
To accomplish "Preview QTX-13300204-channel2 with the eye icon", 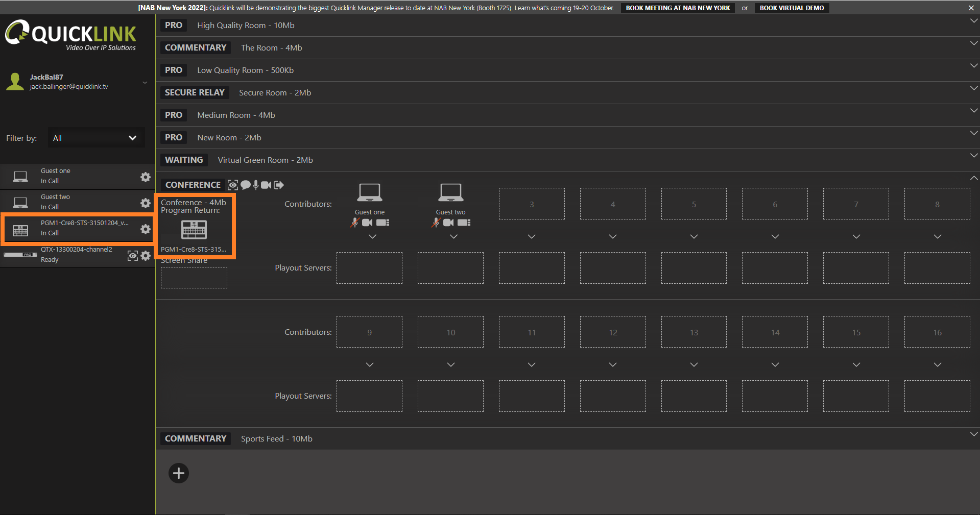I will coord(133,255).
